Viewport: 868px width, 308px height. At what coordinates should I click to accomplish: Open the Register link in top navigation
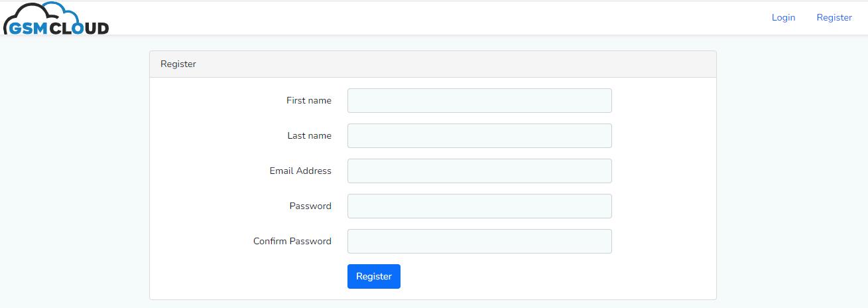(x=834, y=17)
